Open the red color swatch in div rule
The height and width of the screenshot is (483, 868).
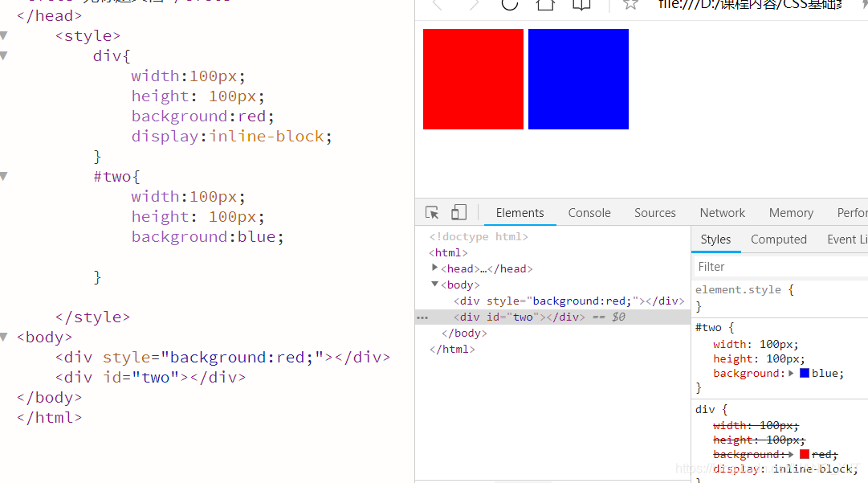805,454
